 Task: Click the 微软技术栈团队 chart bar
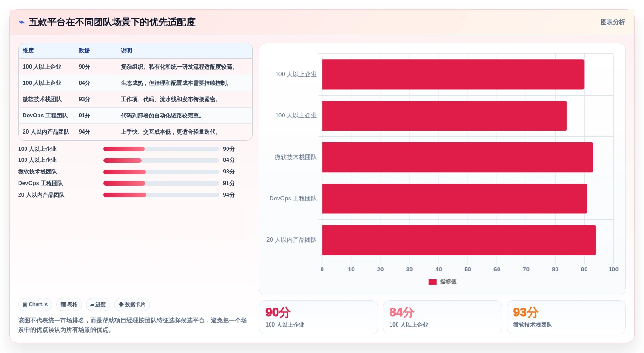coord(458,157)
